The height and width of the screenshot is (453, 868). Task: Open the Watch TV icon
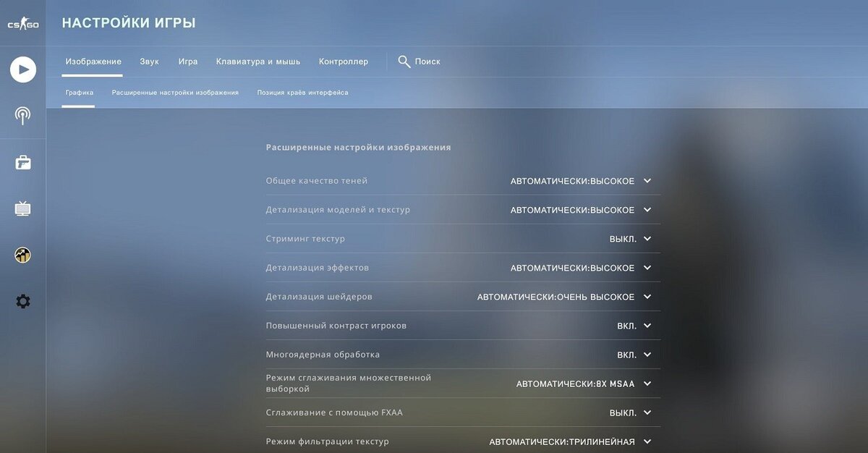pos(23,209)
